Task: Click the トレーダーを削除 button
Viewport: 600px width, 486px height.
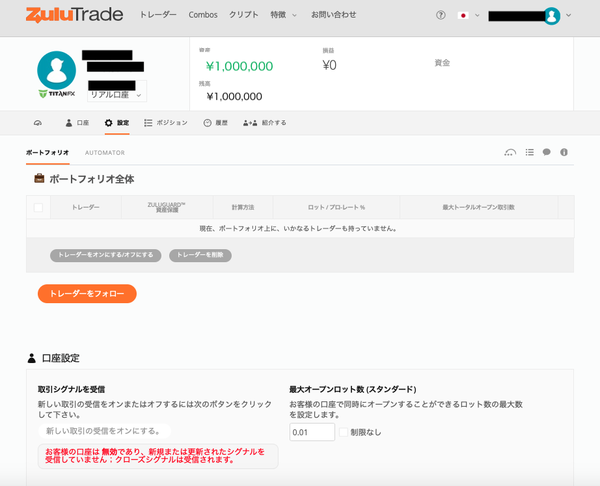Action: [200, 255]
